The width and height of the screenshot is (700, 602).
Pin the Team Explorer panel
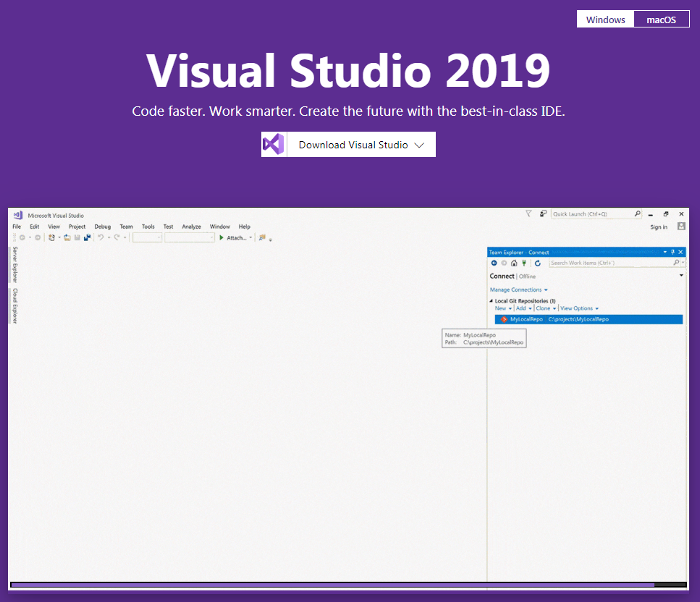672,252
